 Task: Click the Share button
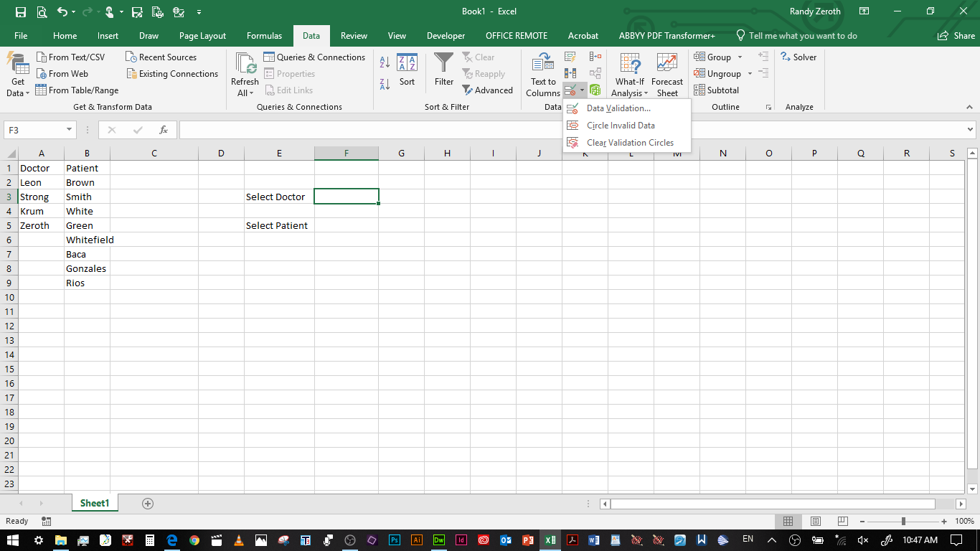pyautogui.click(x=956, y=36)
